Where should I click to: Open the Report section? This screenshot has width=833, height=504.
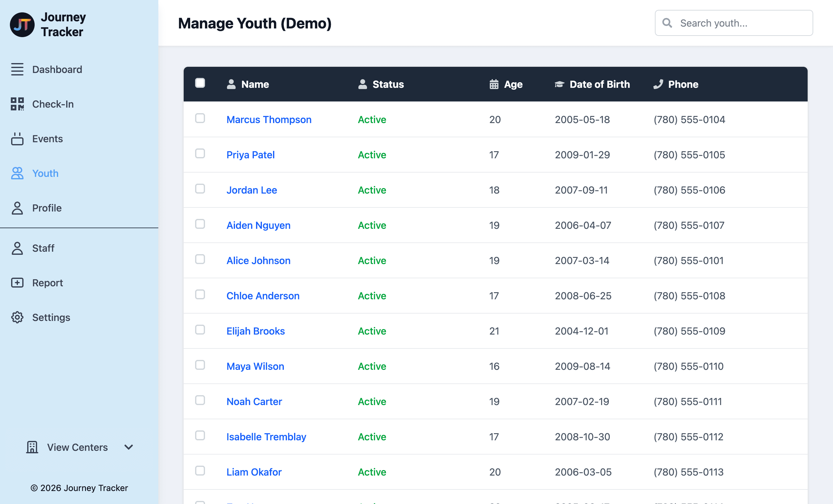(47, 283)
